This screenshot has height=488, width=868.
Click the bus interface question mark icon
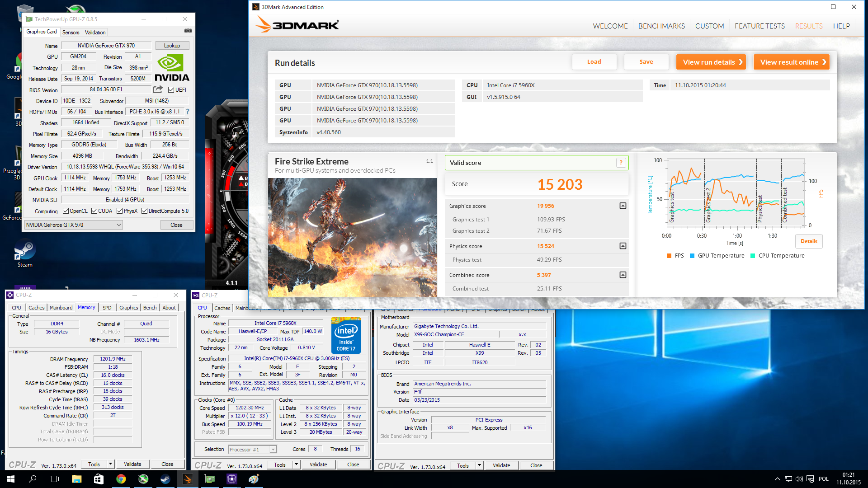click(188, 112)
